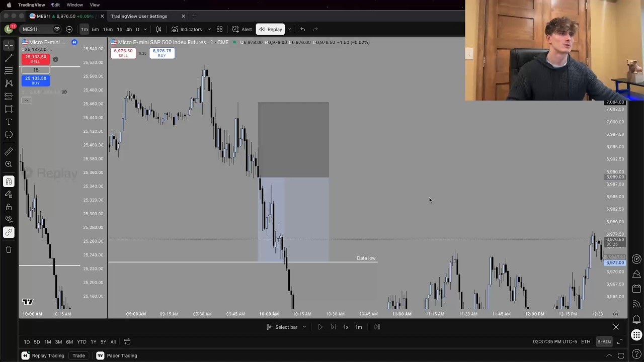
Task: Open the emoji icons tool
Action: pos(9,135)
